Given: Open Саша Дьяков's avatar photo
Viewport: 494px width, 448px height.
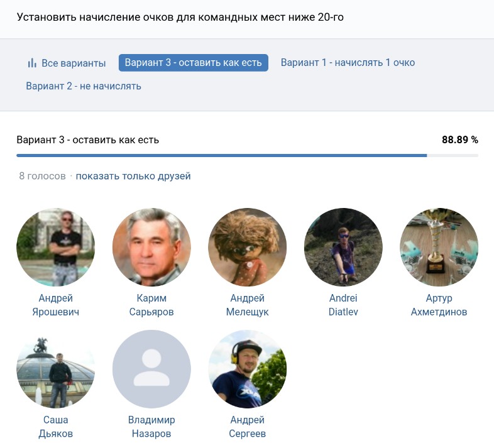Looking at the screenshot, I should [x=55, y=369].
